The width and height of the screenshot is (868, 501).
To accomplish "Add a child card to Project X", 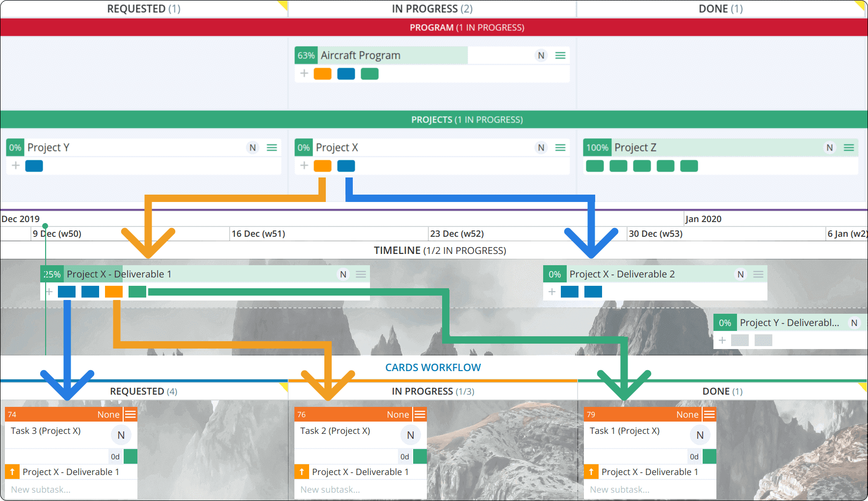I will click(x=304, y=166).
